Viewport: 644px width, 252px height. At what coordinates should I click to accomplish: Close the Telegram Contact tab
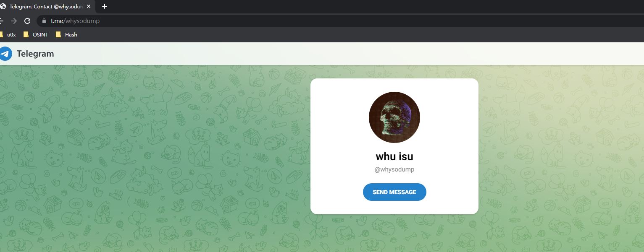pyautogui.click(x=89, y=6)
